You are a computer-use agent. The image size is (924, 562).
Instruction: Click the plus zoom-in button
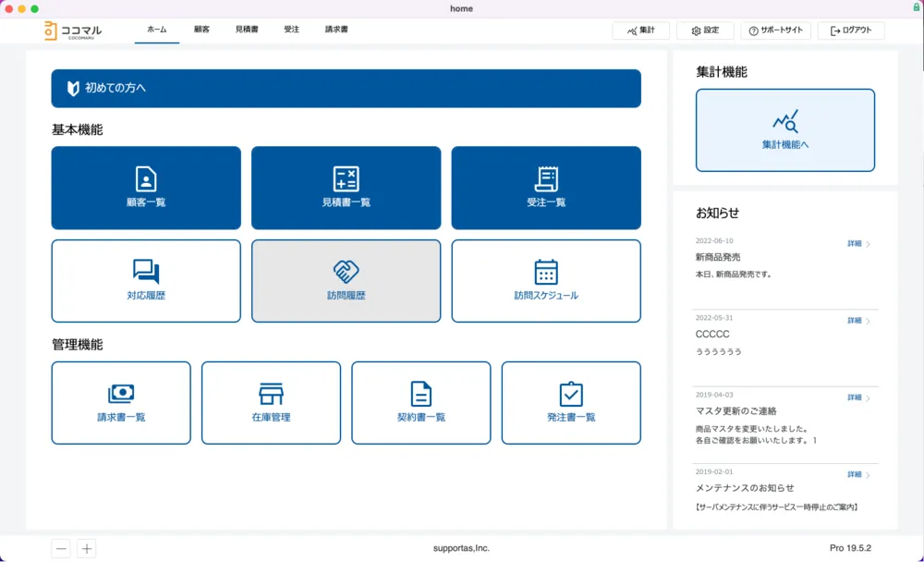(x=86, y=548)
